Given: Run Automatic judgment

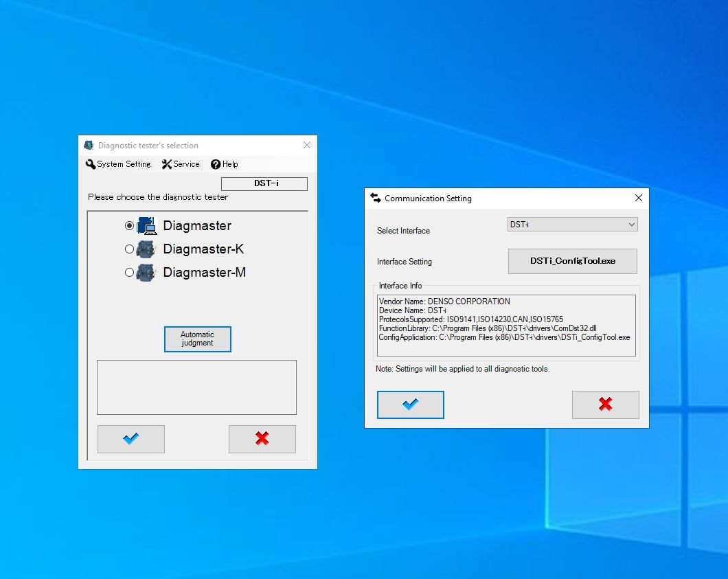Looking at the screenshot, I should coord(197,339).
